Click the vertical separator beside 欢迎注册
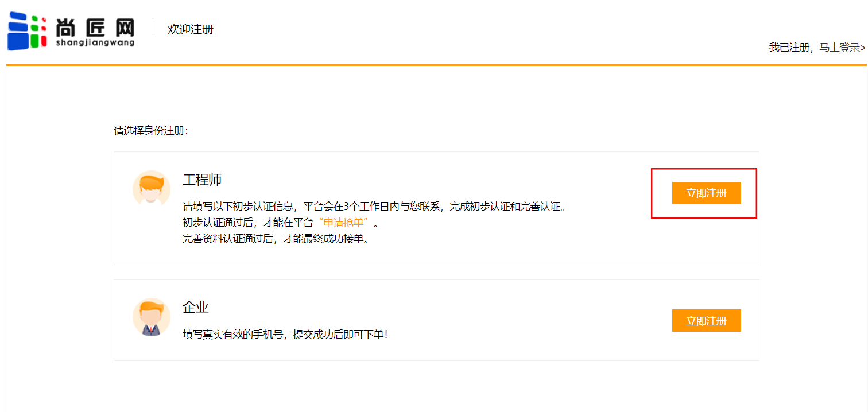 click(153, 29)
